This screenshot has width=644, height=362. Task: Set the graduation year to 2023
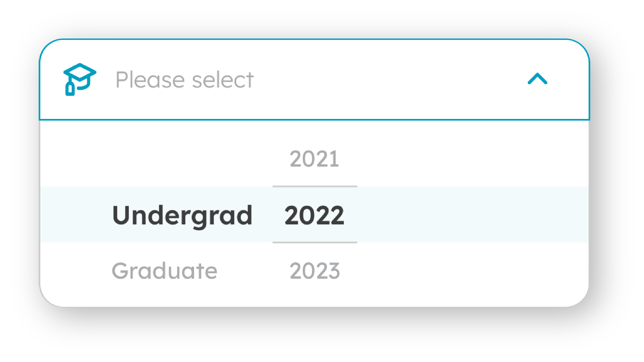click(x=315, y=271)
